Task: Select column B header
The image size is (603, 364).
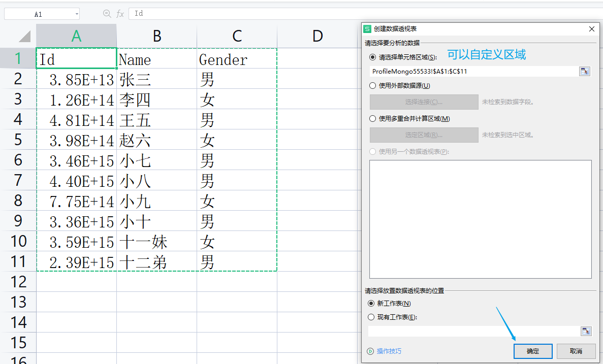Action: pyautogui.click(x=156, y=36)
